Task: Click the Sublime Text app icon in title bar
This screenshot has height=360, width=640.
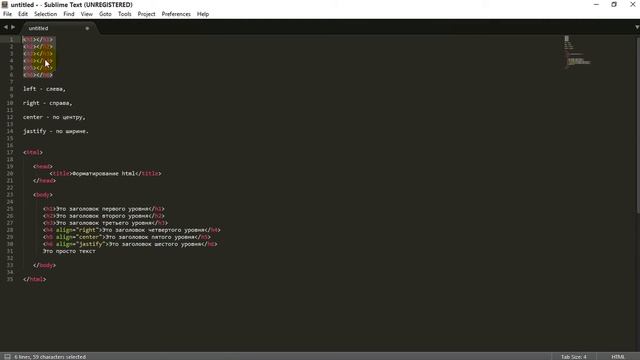Action: click(x=5, y=4)
